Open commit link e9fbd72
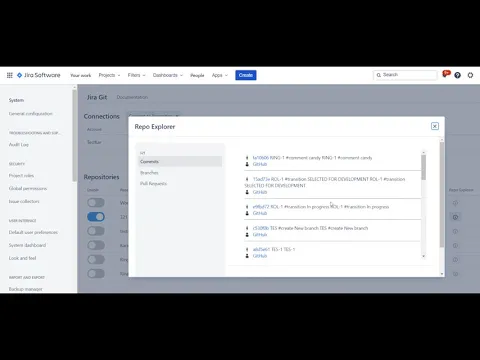The height and width of the screenshot is (360, 480). tap(261, 207)
